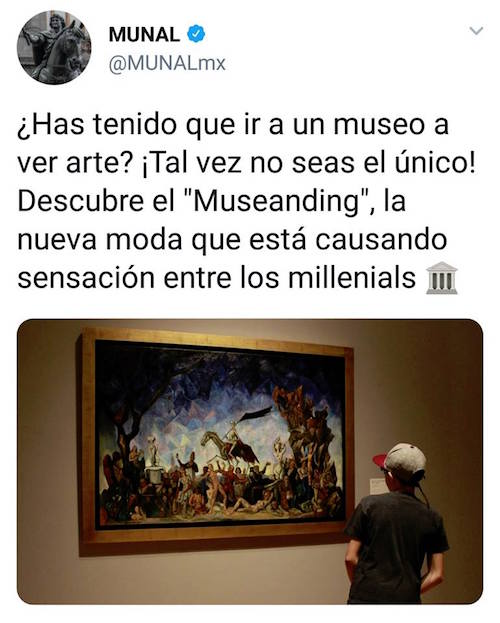500x623 pixels.
Task: Click the white statue on pedestal in painting
Action: 152,452
